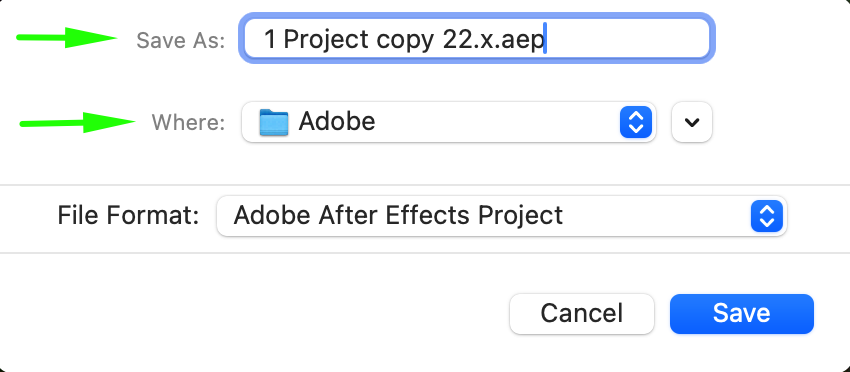Click the Where popup's blue up-down arrows

(635, 122)
